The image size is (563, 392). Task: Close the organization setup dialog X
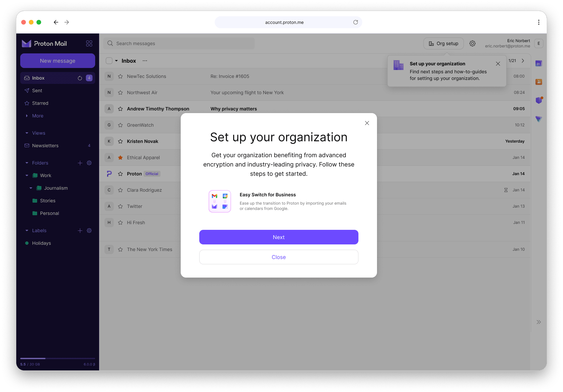pyautogui.click(x=367, y=123)
